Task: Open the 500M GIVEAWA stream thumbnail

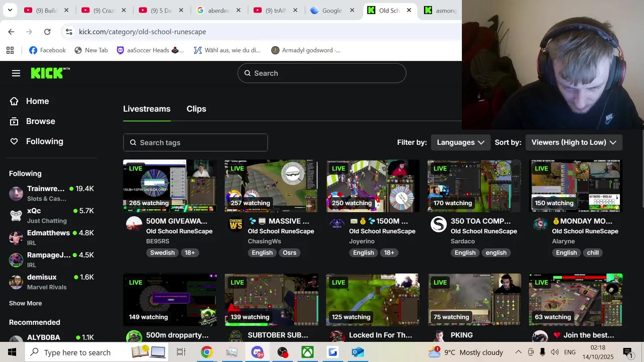Action: pyautogui.click(x=170, y=186)
